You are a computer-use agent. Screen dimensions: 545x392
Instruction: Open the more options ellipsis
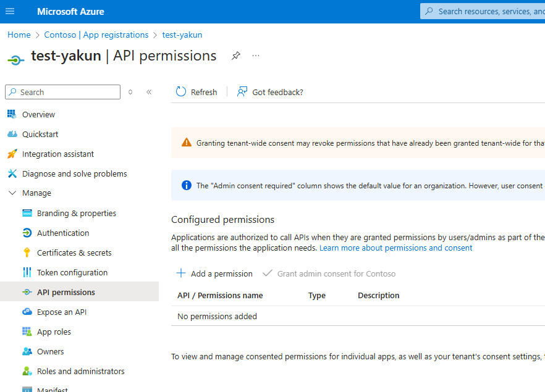tap(256, 56)
